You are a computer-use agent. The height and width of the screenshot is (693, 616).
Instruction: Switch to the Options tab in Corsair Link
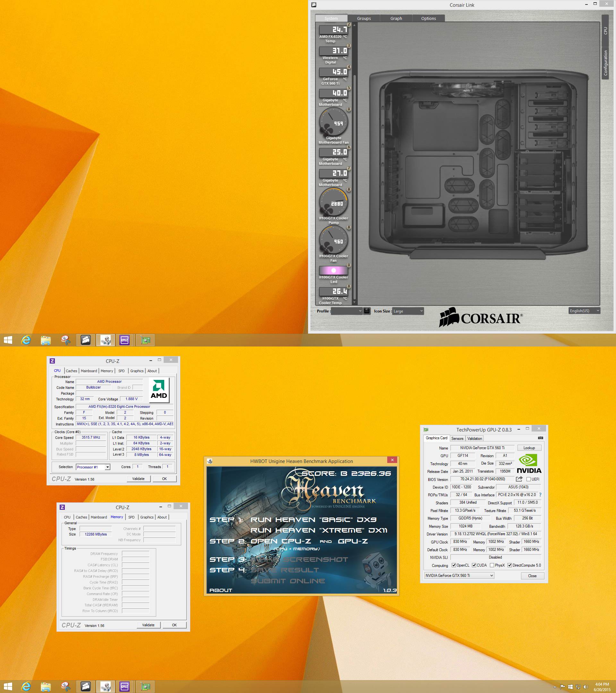click(x=429, y=18)
